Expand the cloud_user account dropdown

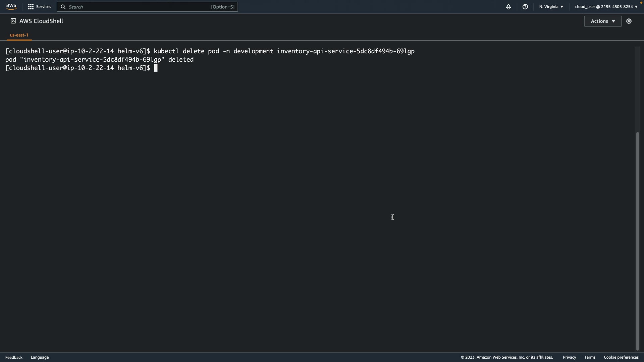pyautogui.click(x=606, y=7)
